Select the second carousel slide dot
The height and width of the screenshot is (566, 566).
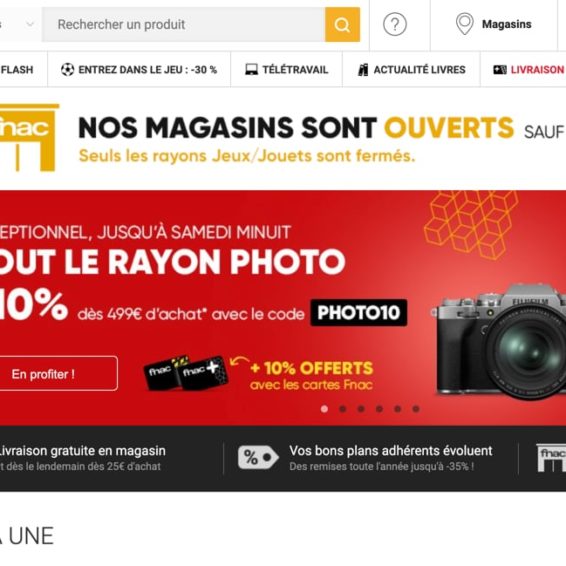coord(343,409)
